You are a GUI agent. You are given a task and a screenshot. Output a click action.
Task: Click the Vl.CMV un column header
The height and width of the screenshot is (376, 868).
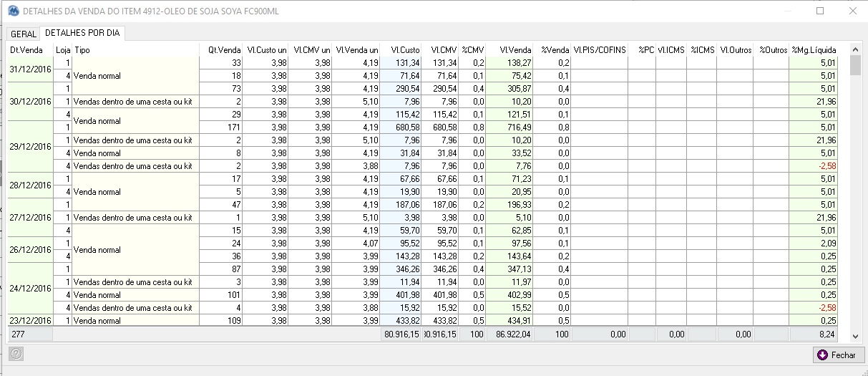pyautogui.click(x=311, y=49)
